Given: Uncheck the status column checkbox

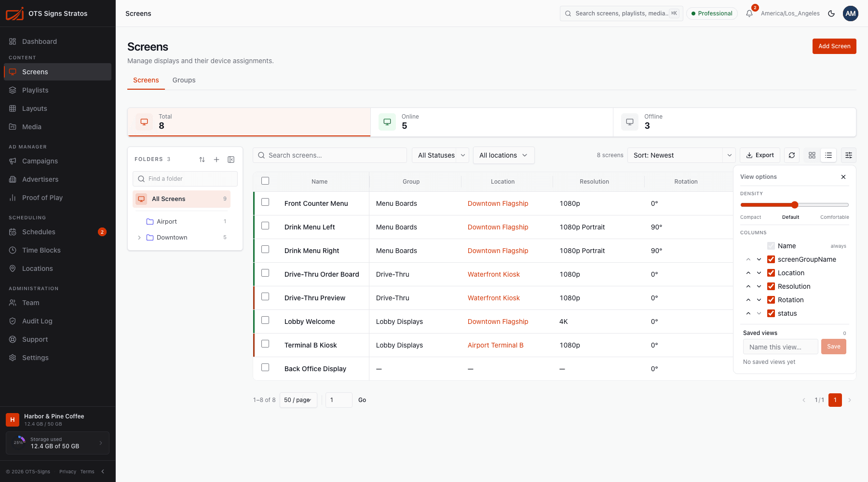Looking at the screenshot, I should pos(771,313).
